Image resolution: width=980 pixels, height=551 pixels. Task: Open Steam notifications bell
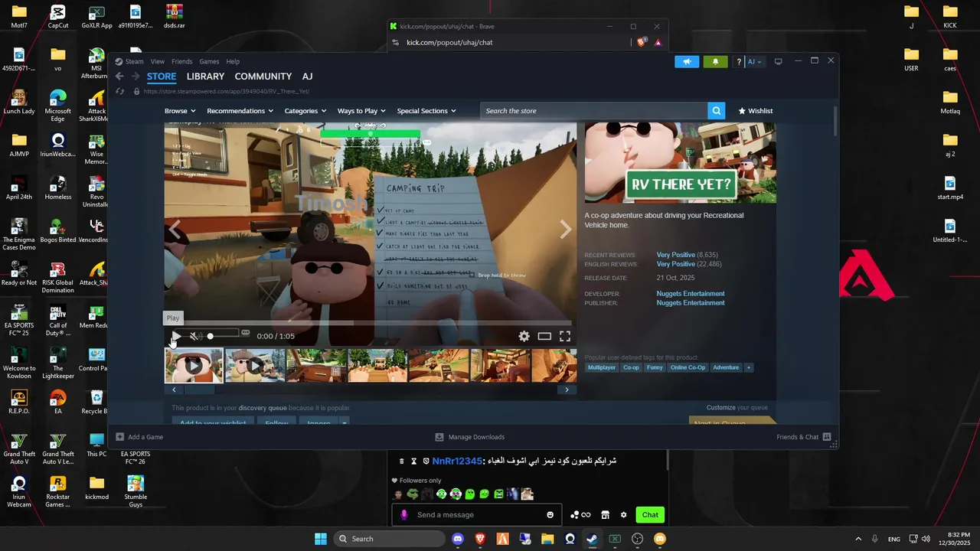click(715, 62)
